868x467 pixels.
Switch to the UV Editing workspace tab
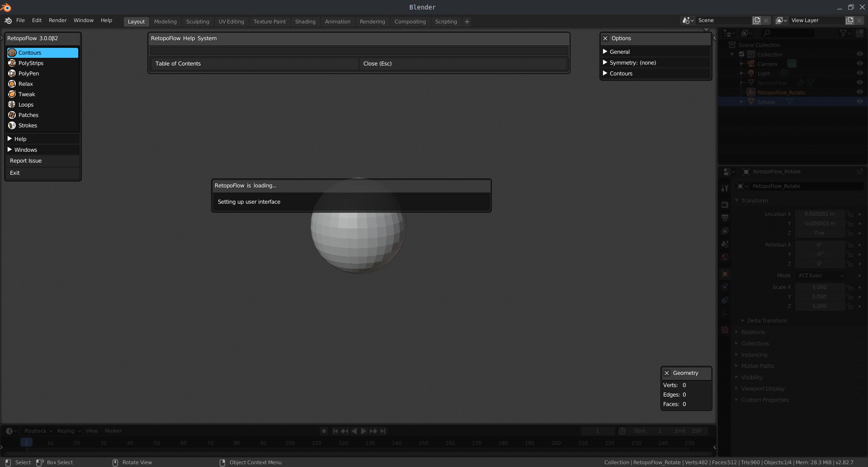coord(231,22)
